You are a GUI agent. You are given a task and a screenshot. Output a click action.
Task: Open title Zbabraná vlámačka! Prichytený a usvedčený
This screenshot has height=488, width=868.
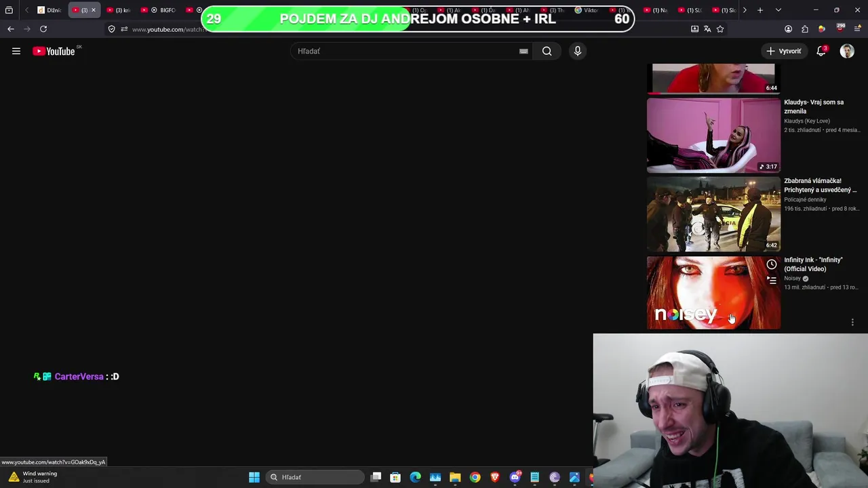coord(820,185)
